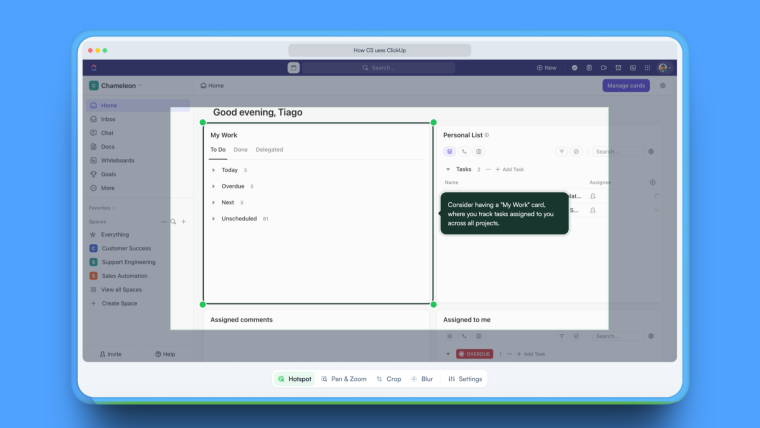This screenshot has height=428, width=760.
Task: Select the Pan & Zoom tool
Action: [x=343, y=379]
